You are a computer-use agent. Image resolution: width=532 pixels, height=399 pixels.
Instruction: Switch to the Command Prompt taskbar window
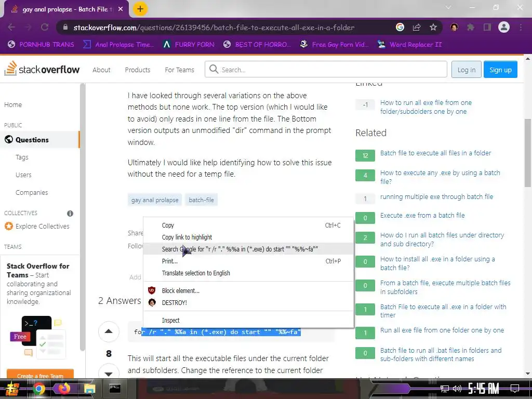[x=115, y=389]
